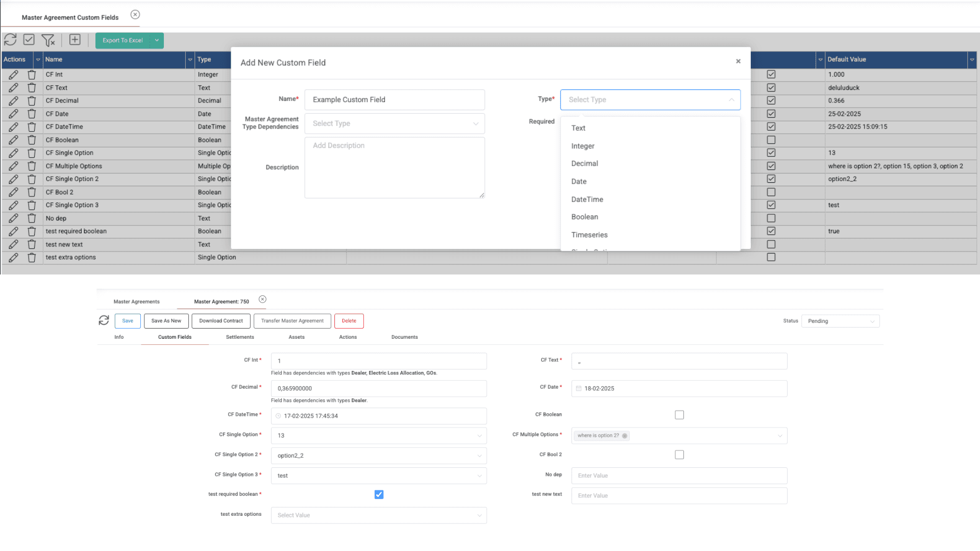
Task: Click the CF Date field showing 18-02-2025
Action: pos(679,389)
